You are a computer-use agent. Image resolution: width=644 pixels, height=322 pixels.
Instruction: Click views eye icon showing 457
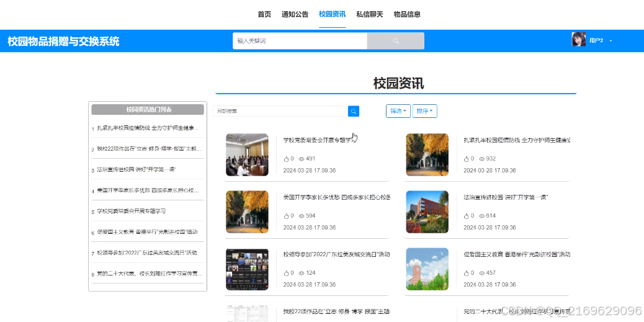click(482, 273)
